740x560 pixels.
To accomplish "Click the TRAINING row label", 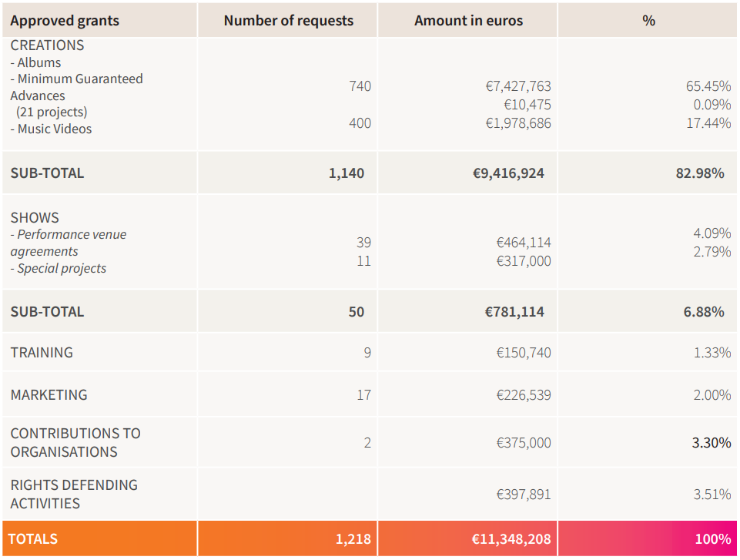I will pos(42,353).
